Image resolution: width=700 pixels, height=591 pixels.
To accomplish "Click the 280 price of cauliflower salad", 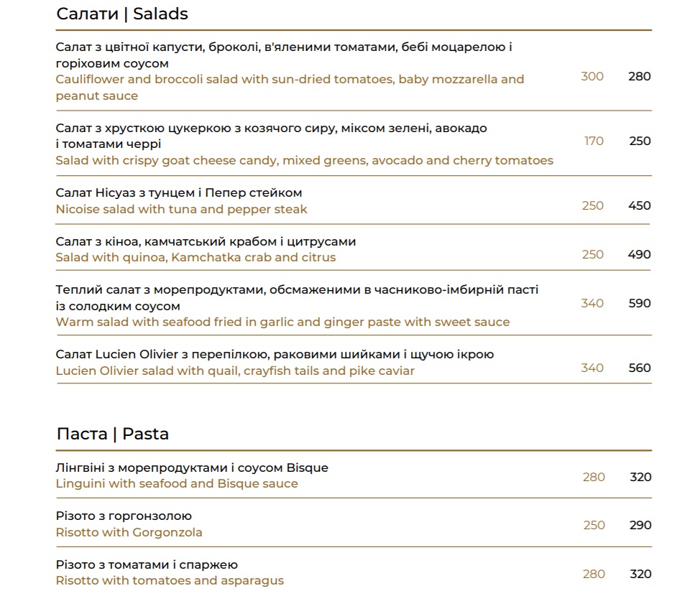I will tap(640, 76).
